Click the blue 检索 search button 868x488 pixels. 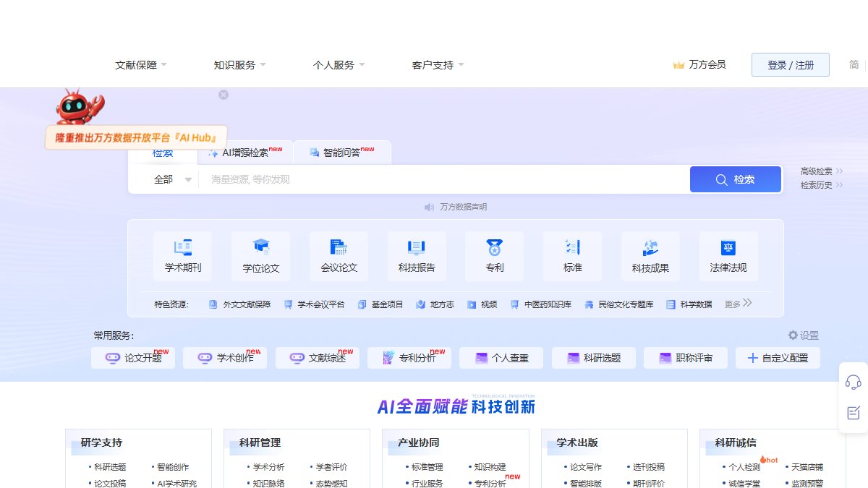736,179
